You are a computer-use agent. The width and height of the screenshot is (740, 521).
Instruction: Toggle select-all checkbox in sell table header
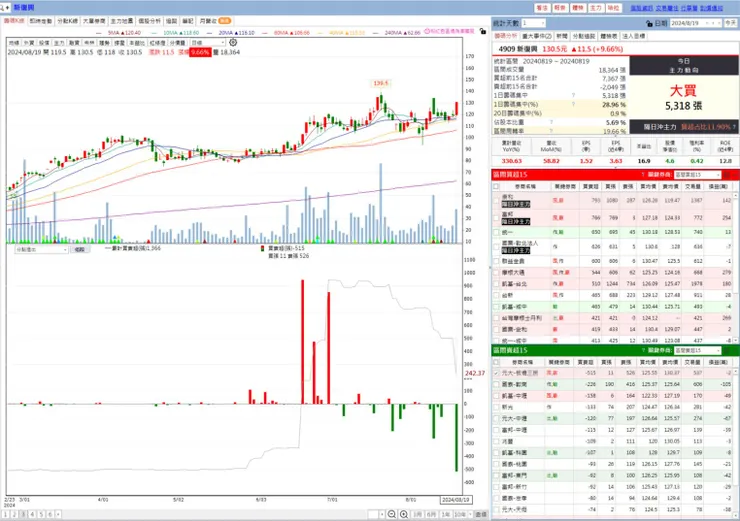click(496, 362)
